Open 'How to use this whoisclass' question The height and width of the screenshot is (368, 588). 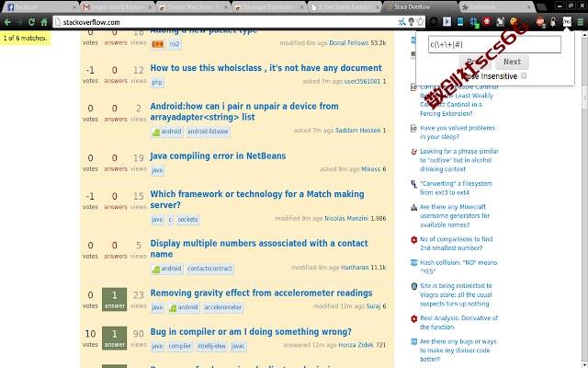(x=266, y=68)
